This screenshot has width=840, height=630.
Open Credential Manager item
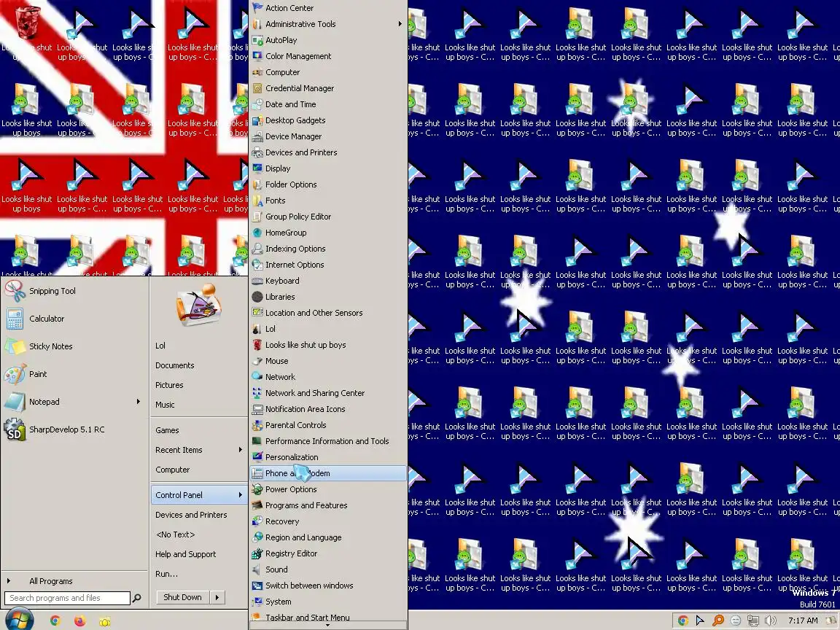point(328,88)
